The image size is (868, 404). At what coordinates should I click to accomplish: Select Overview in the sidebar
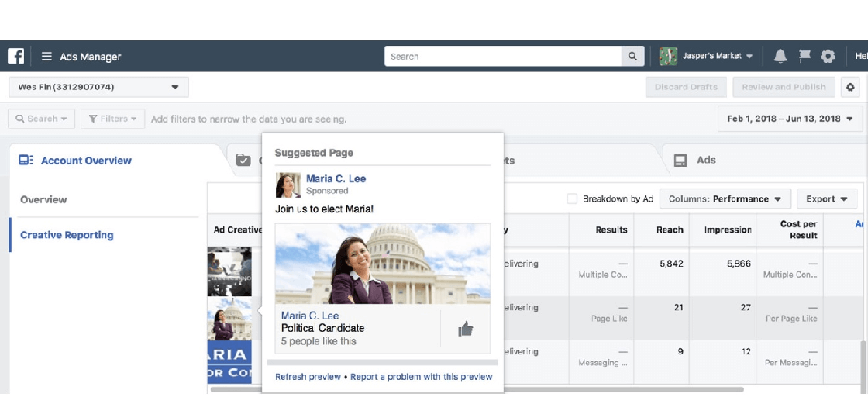pyautogui.click(x=43, y=199)
